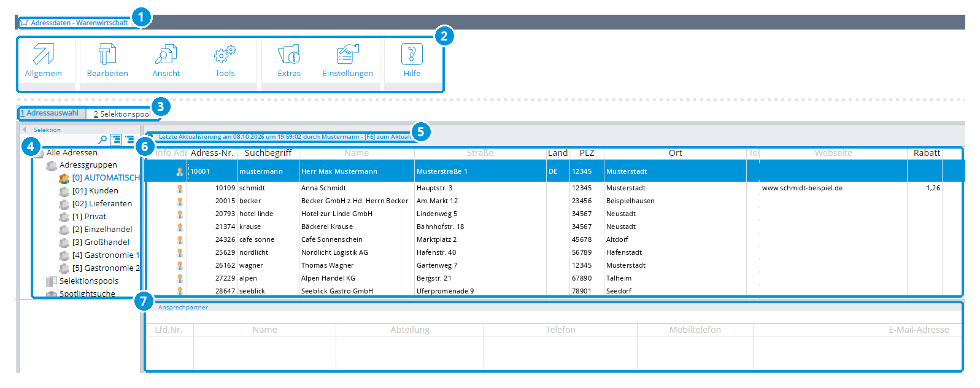
Task: Select the [0] AUTOMATISCH address group
Action: pos(106,178)
